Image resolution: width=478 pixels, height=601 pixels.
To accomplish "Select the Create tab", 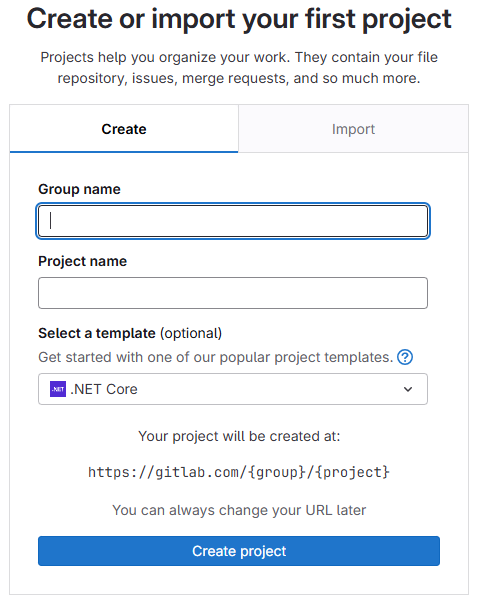I will click(124, 129).
